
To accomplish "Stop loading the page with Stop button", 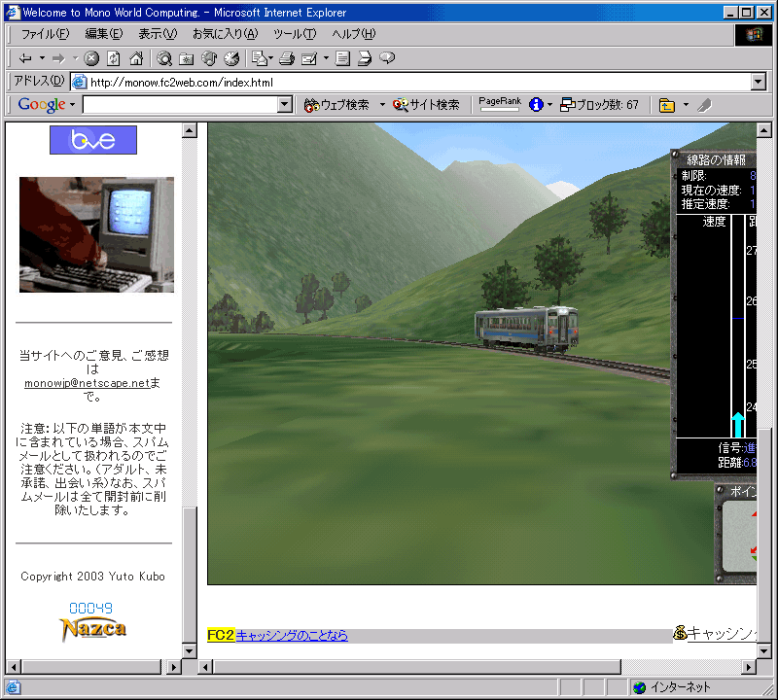I will coord(91,58).
